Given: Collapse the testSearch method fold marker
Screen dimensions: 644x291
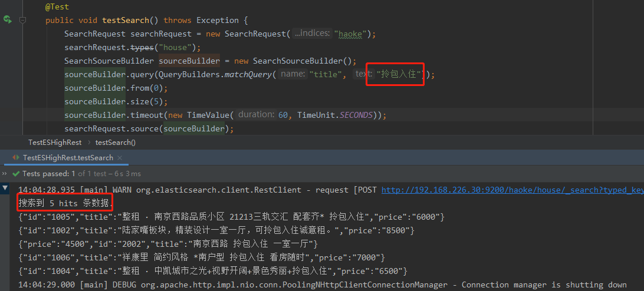Looking at the screenshot, I should [23, 20].
